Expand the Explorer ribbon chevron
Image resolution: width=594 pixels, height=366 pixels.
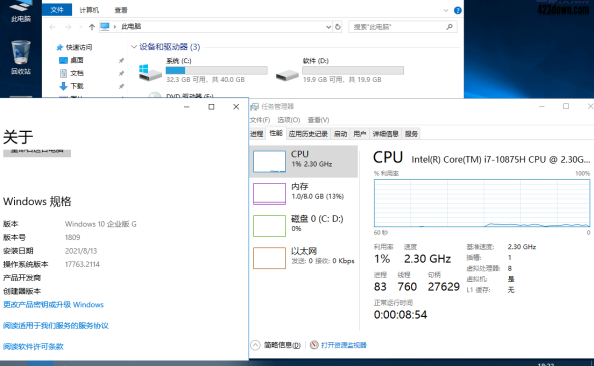[446, 10]
